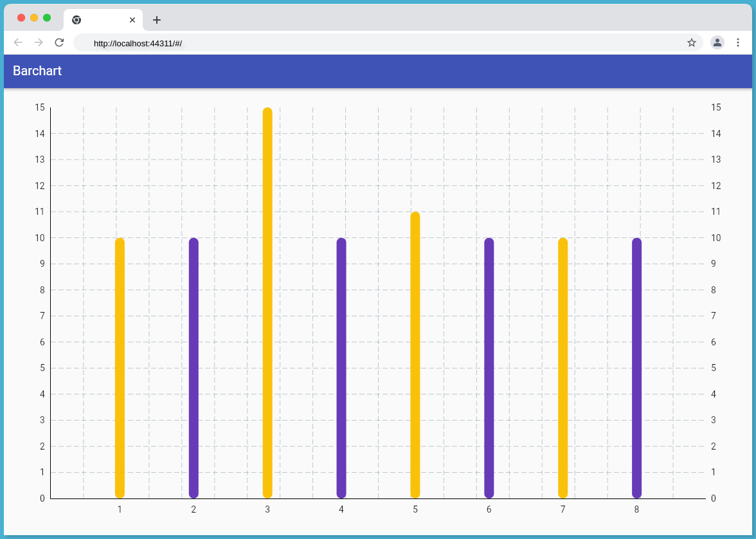Screen dimensions: 756x539
Task: Open the browser profile icon
Action: tap(717, 42)
